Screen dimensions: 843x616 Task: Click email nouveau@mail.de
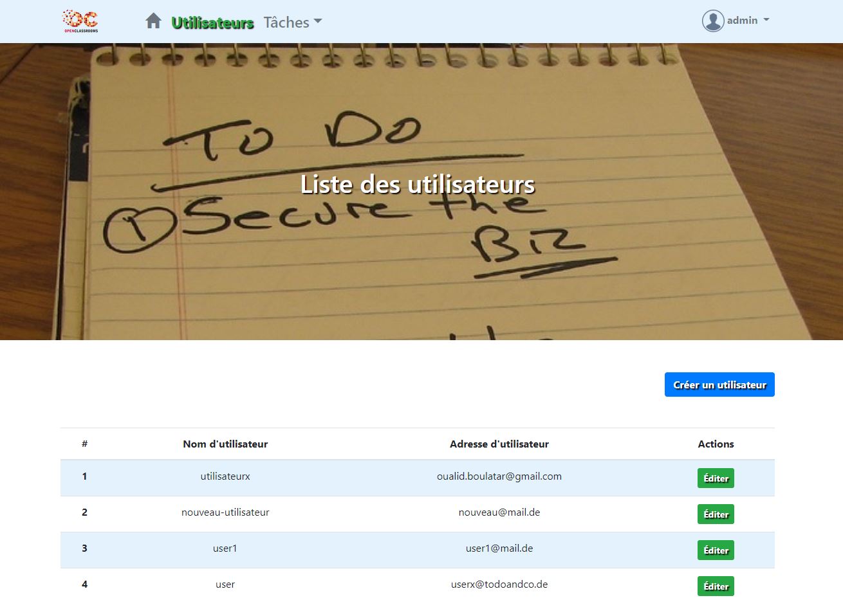click(x=499, y=512)
